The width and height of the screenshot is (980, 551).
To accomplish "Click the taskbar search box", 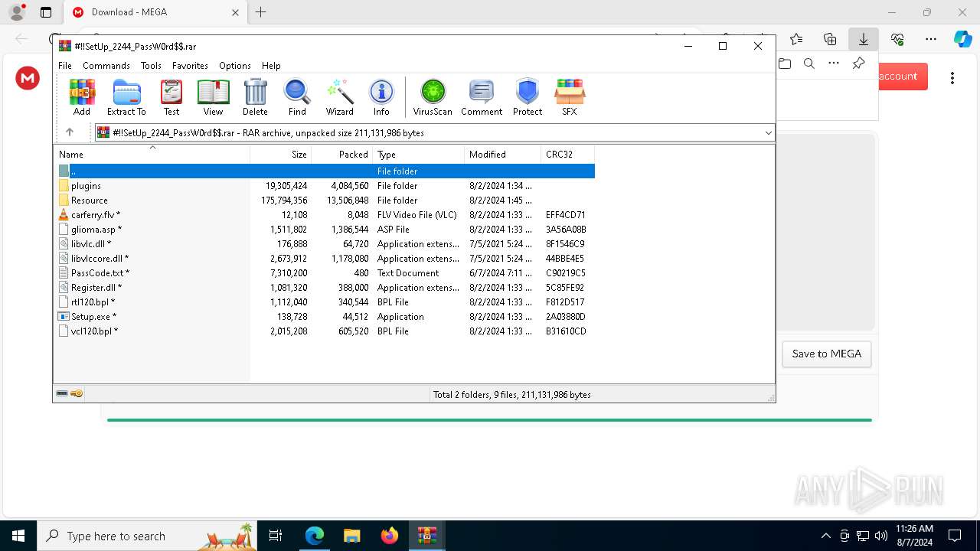I will [147, 536].
